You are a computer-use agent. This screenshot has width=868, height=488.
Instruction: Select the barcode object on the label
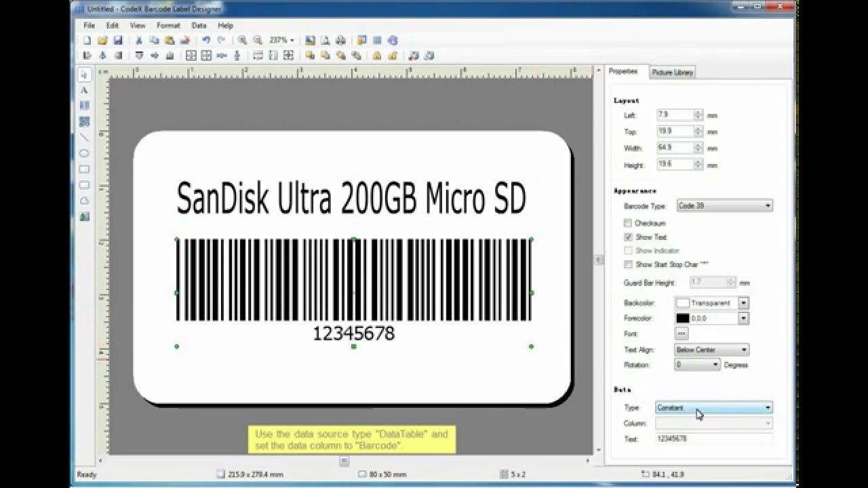point(354,293)
